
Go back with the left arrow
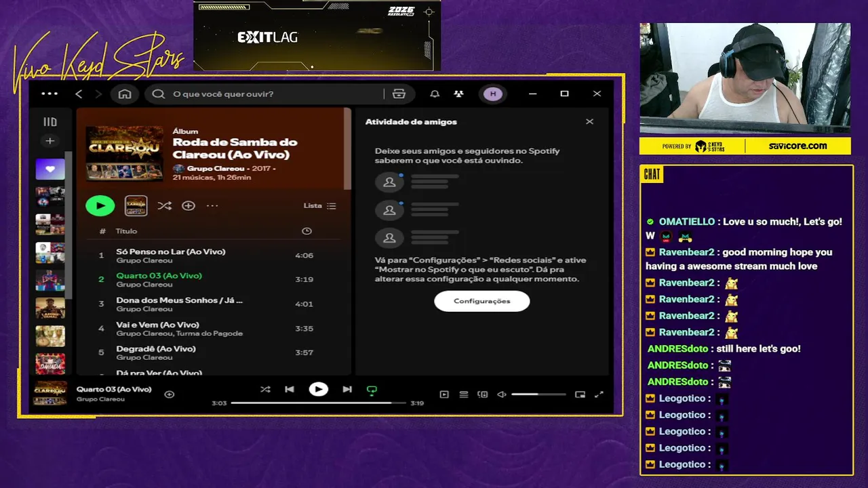tap(79, 94)
